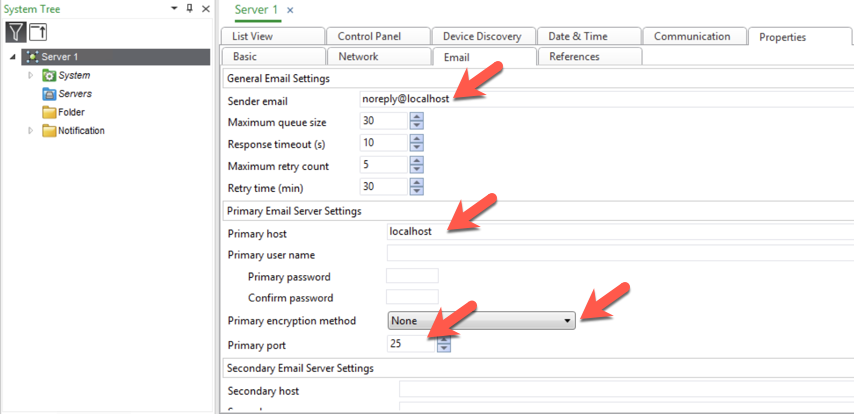This screenshot has height=414, width=854.
Task: Click the Servers folder icon
Action: 49,94
